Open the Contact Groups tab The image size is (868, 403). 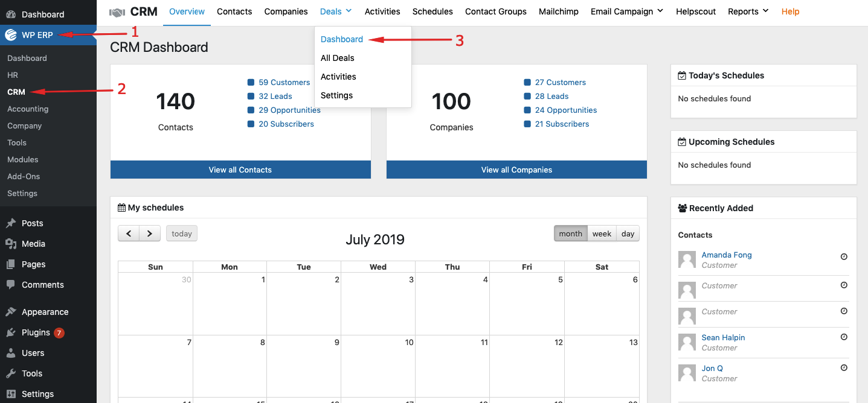pos(496,11)
